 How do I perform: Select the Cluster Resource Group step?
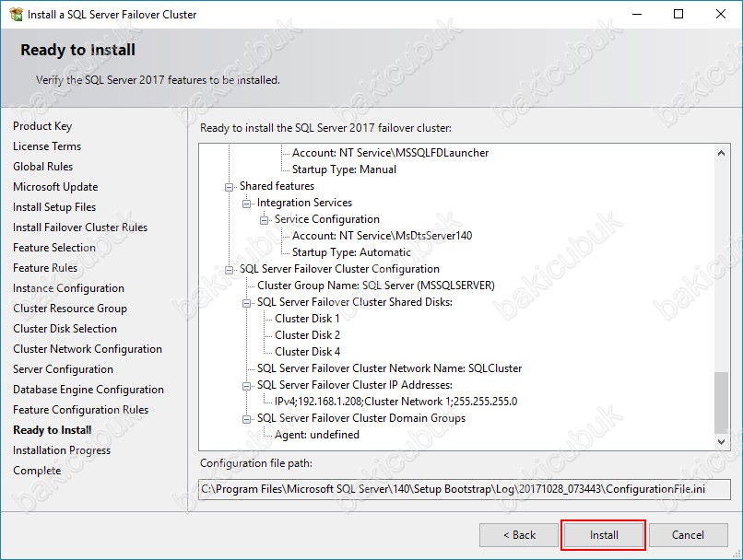tap(70, 309)
